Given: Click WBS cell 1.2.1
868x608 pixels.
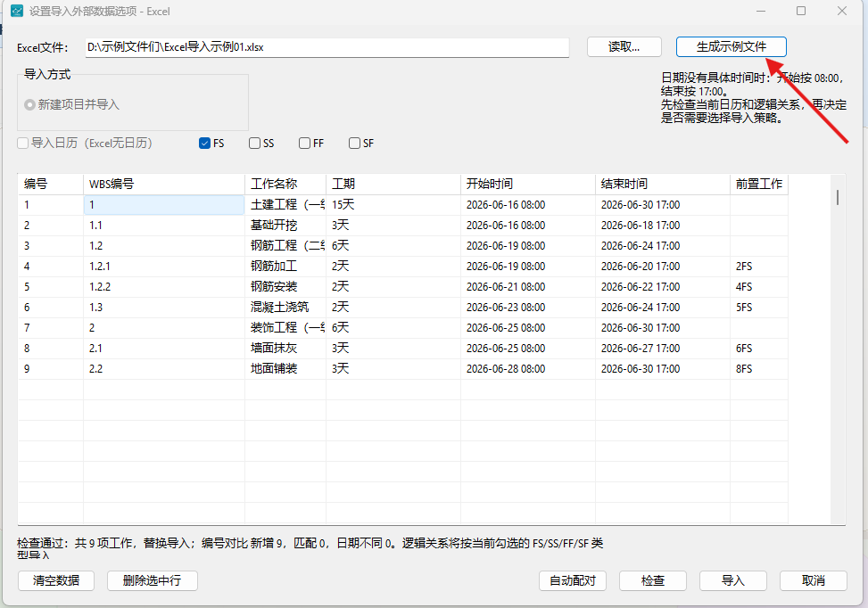Looking at the screenshot, I should tap(164, 266).
